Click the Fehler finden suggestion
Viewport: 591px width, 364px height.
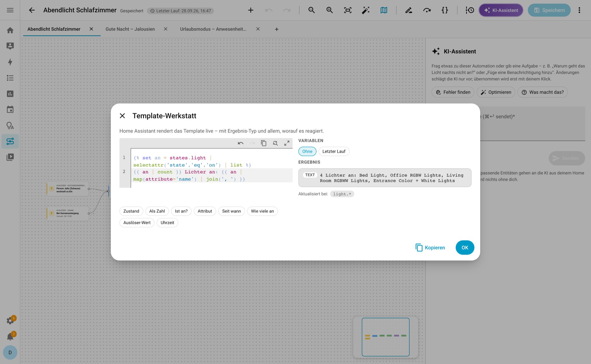click(x=453, y=92)
